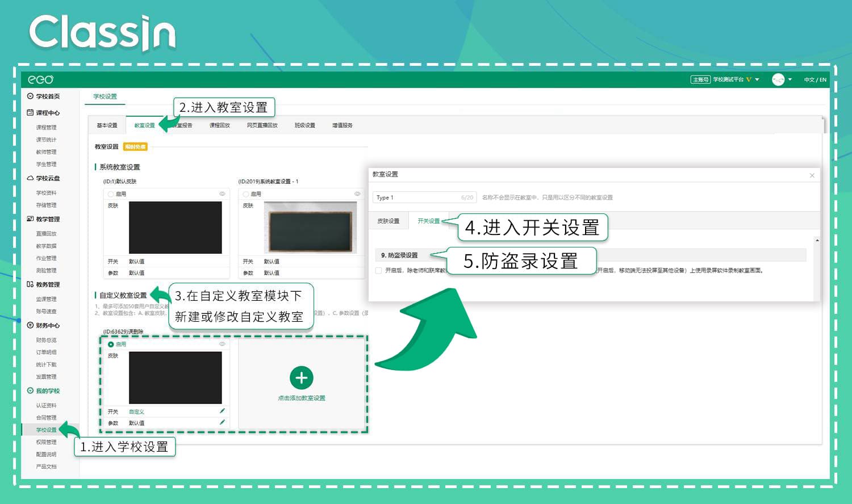
Task: Check the 防盗录设置 enable checkbox
Action: point(378,271)
